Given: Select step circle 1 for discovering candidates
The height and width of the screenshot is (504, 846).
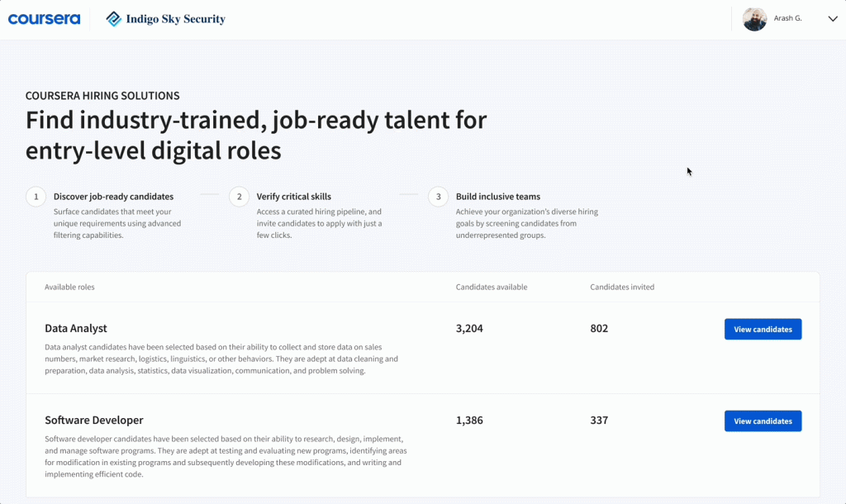Looking at the screenshot, I should pos(36,197).
